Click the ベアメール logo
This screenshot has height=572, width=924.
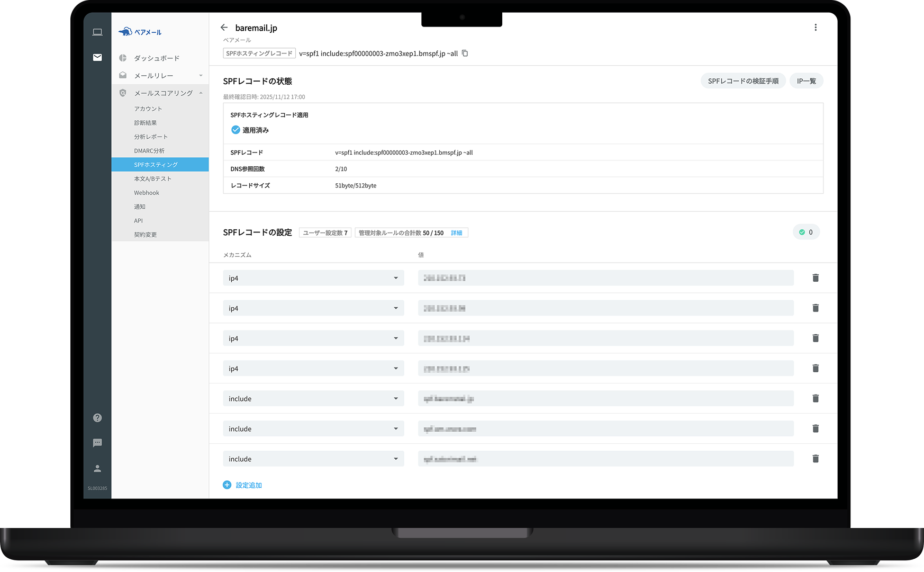(x=140, y=32)
